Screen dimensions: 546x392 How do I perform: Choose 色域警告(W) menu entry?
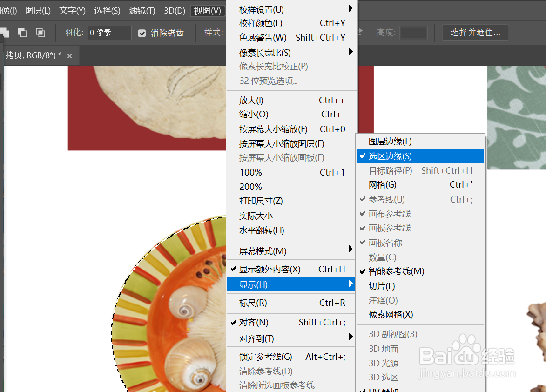coord(291,37)
